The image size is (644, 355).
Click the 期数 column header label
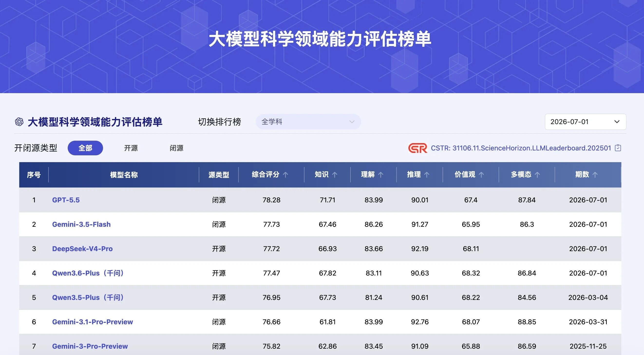click(582, 175)
